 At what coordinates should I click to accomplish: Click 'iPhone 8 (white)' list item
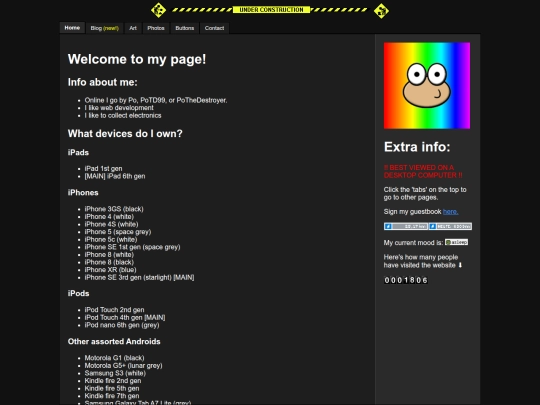(109, 255)
